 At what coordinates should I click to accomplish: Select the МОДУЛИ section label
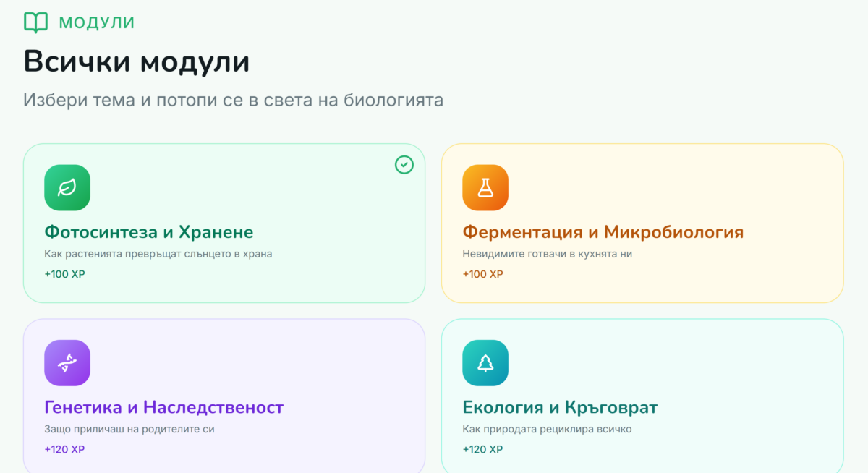point(96,22)
